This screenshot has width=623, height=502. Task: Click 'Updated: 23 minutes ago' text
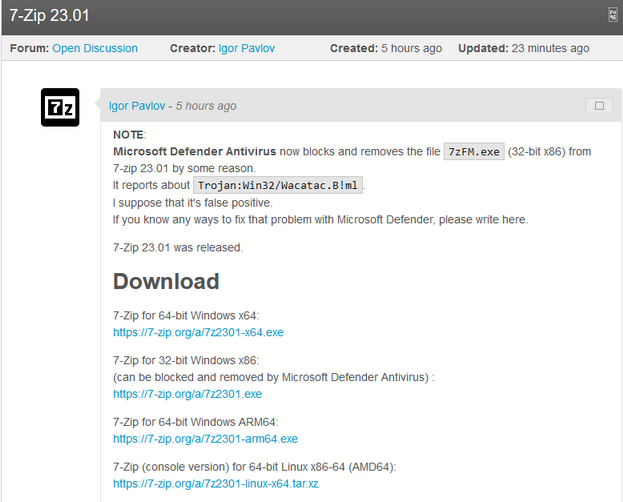524,48
